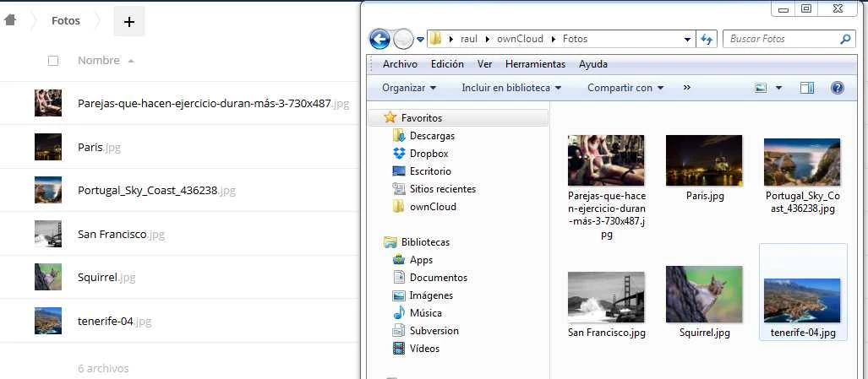Open San Francisco.jpg in the web list

(x=121, y=235)
